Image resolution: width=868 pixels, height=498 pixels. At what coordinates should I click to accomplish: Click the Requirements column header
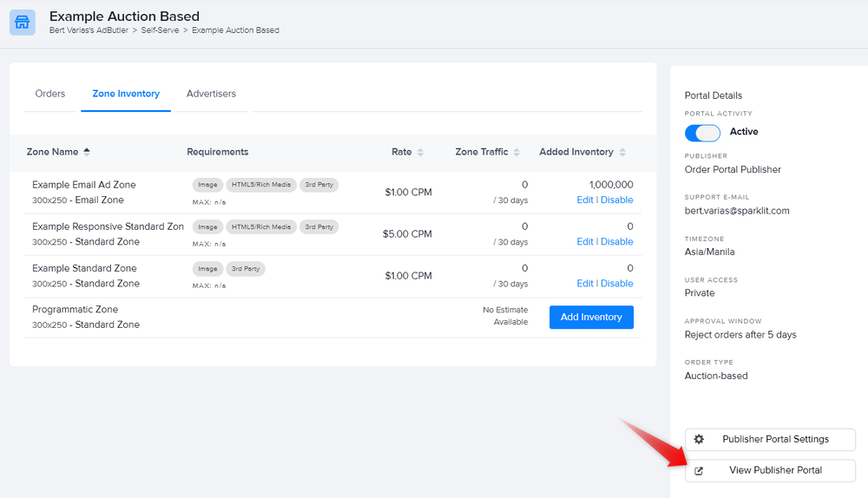tap(218, 152)
